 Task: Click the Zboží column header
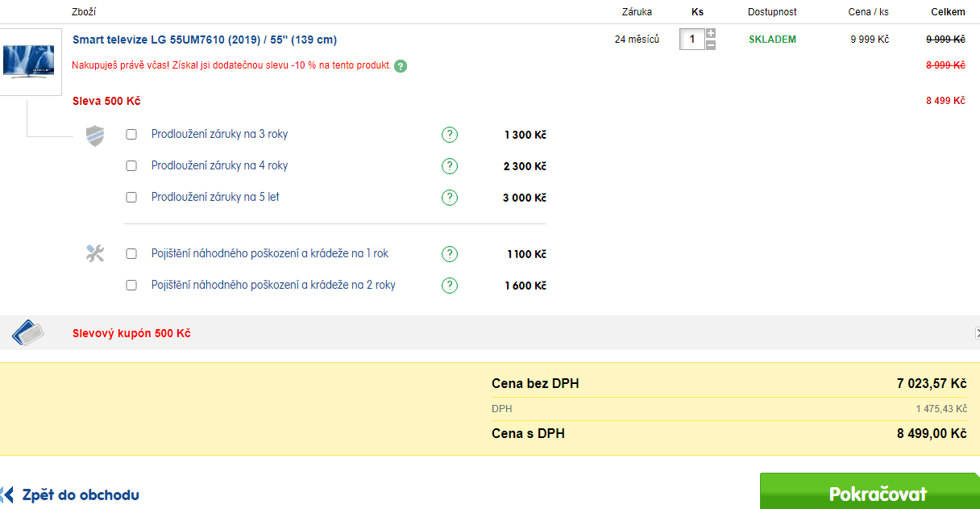click(84, 12)
